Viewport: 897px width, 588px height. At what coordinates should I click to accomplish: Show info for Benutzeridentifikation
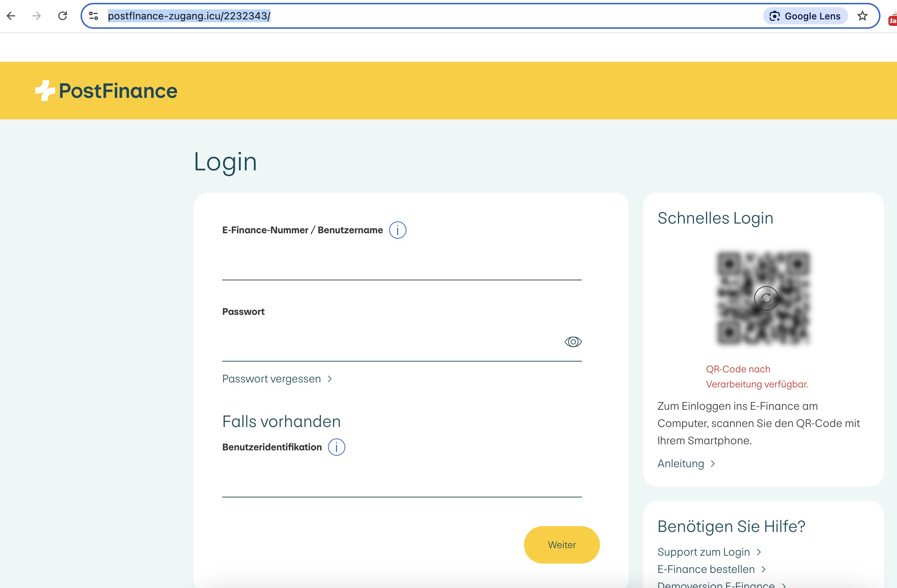tap(337, 447)
